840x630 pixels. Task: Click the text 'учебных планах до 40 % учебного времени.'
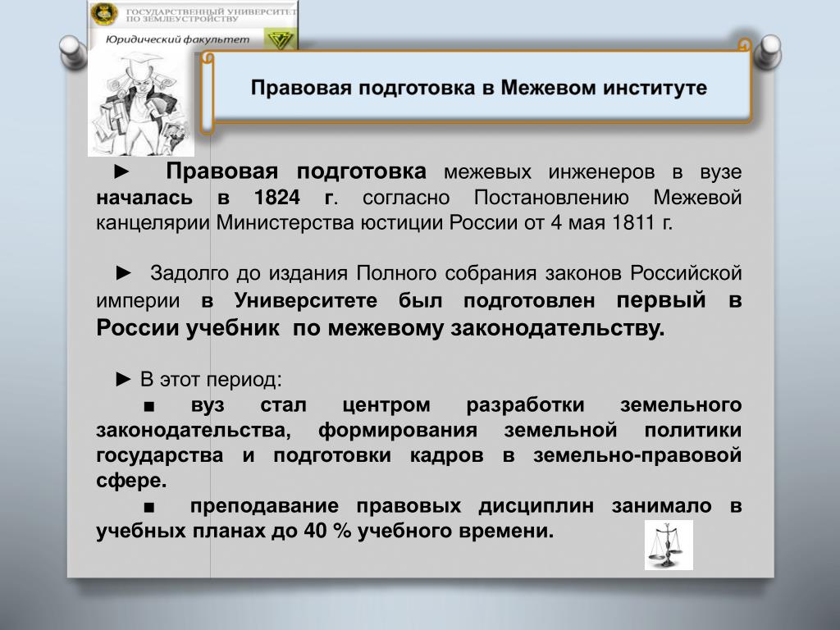click(x=325, y=531)
